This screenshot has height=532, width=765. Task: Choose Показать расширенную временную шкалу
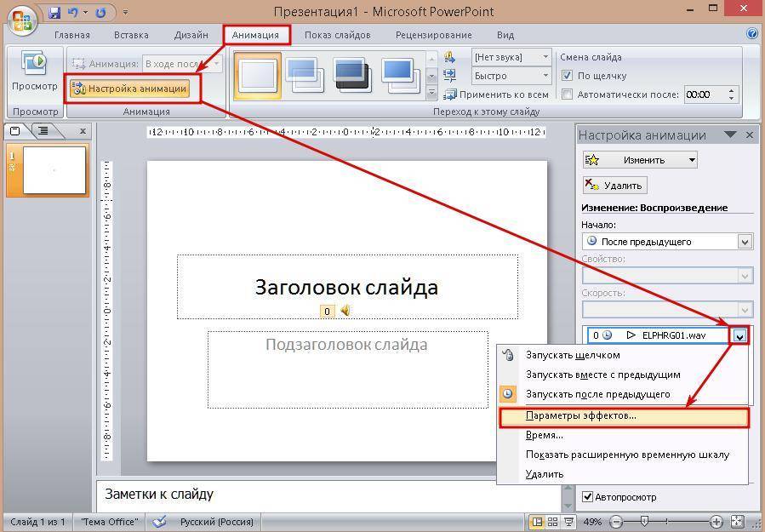coord(623,455)
